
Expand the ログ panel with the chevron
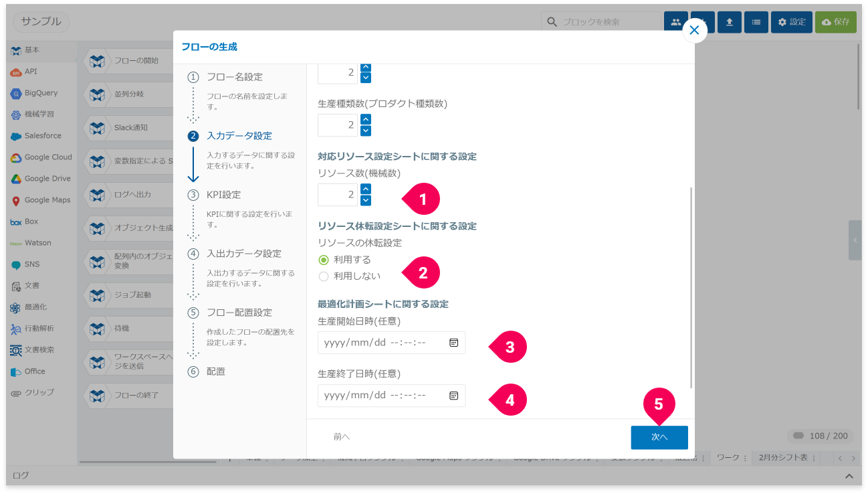849,476
